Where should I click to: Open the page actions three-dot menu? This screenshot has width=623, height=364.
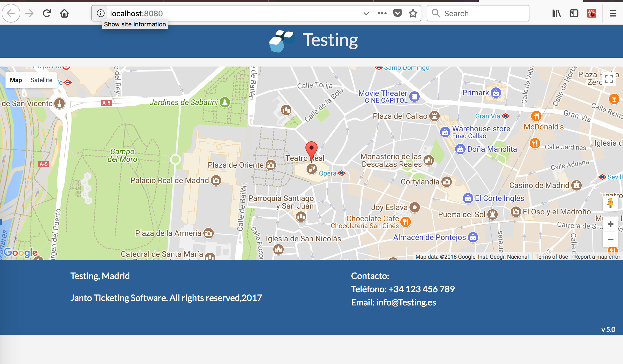[x=382, y=13]
